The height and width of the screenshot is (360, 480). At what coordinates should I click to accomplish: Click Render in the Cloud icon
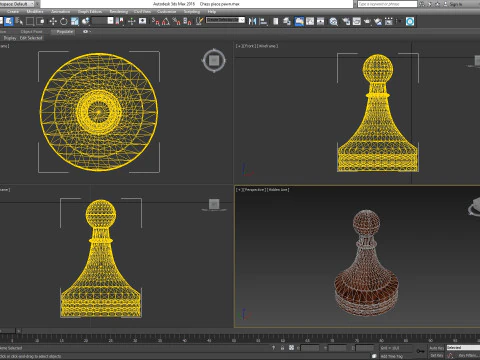[378, 21]
